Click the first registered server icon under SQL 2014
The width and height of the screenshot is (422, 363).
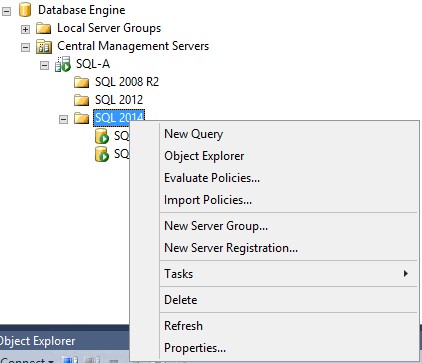click(x=102, y=136)
